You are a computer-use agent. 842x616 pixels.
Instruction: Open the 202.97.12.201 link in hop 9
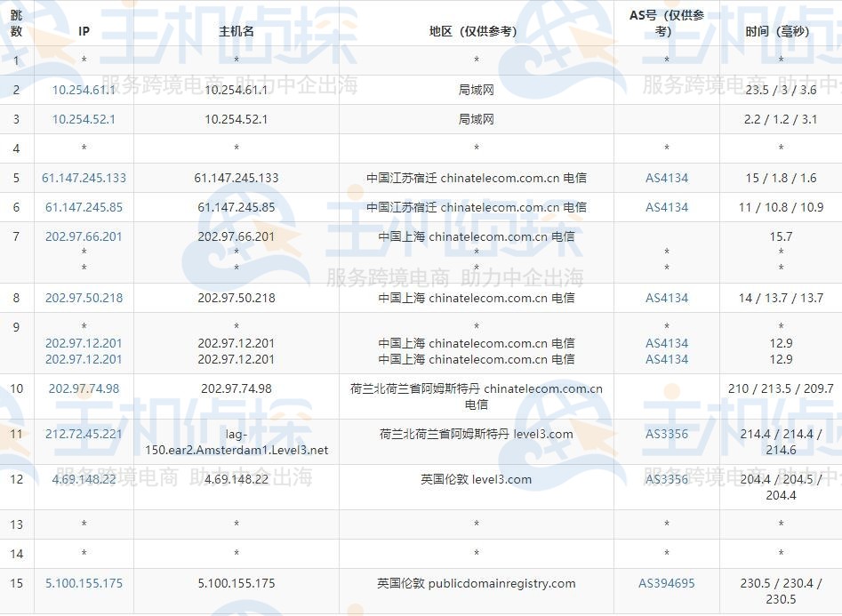(83, 343)
